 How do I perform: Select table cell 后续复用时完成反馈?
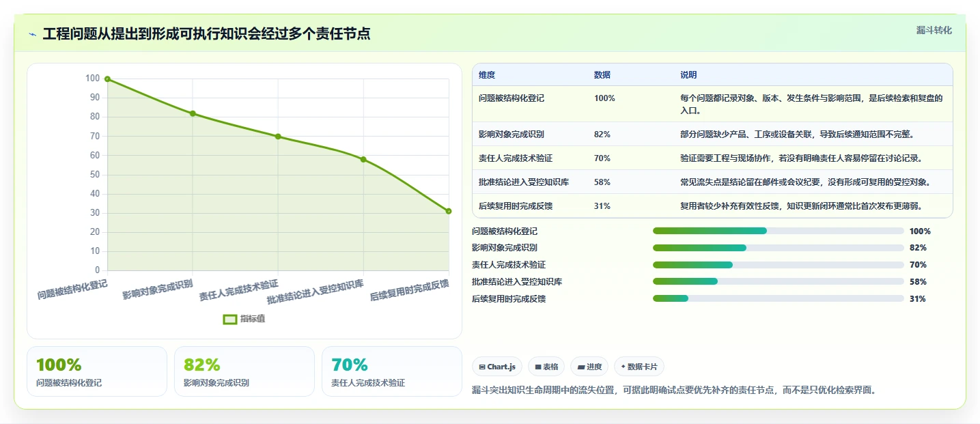(x=516, y=206)
